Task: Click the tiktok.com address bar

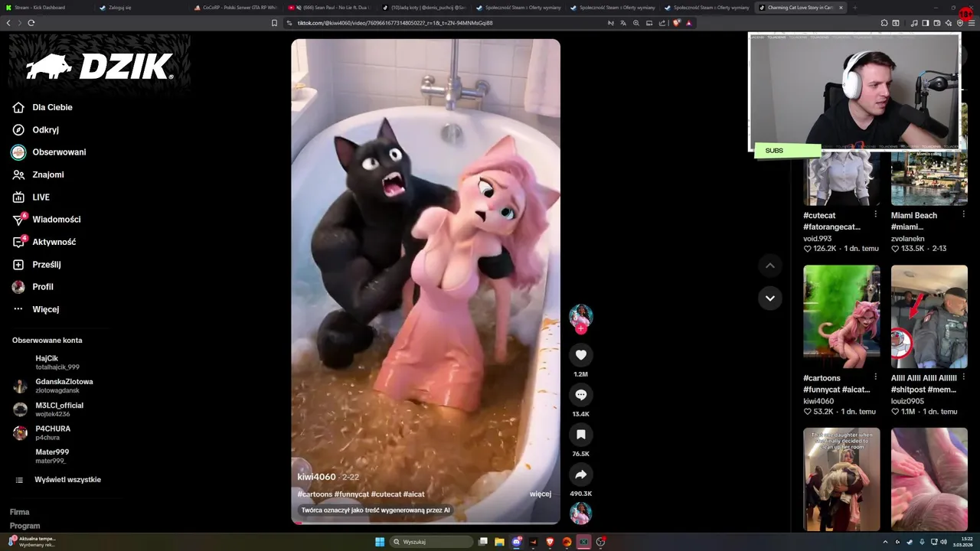Action: click(444, 23)
